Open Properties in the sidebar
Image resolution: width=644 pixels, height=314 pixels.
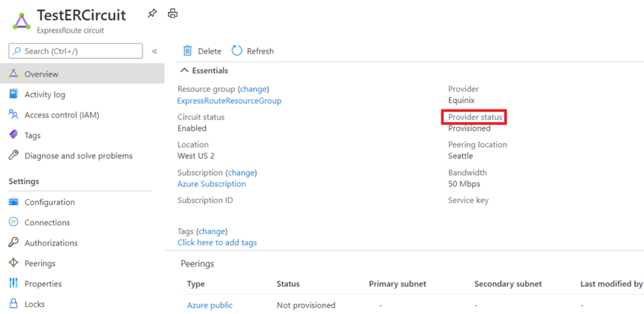pyautogui.click(x=82, y=284)
